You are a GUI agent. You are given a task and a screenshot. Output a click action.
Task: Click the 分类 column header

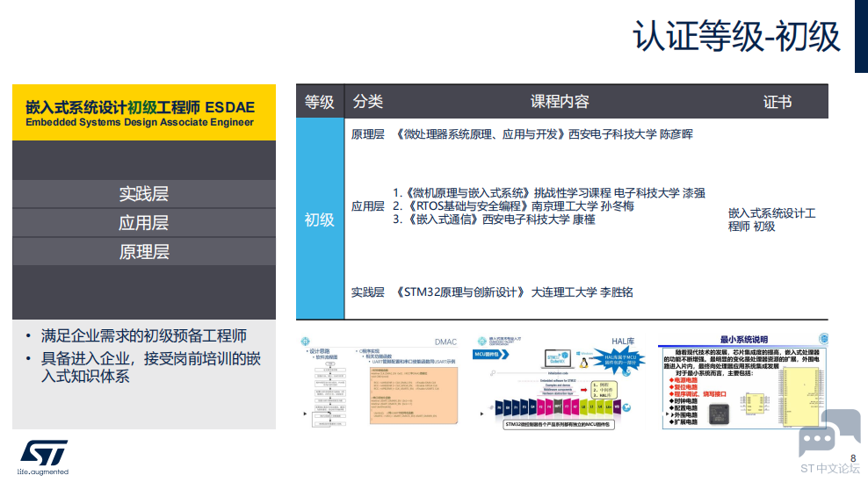pyautogui.click(x=367, y=101)
